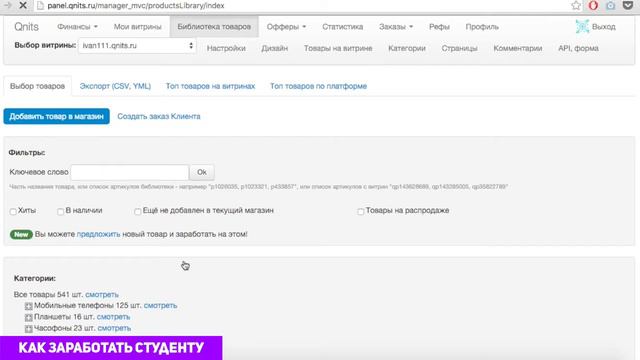Click смотреть next to Часофоны
Image resolution: width=640 pixels, height=360 pixels.
click(x=114, y=328)
